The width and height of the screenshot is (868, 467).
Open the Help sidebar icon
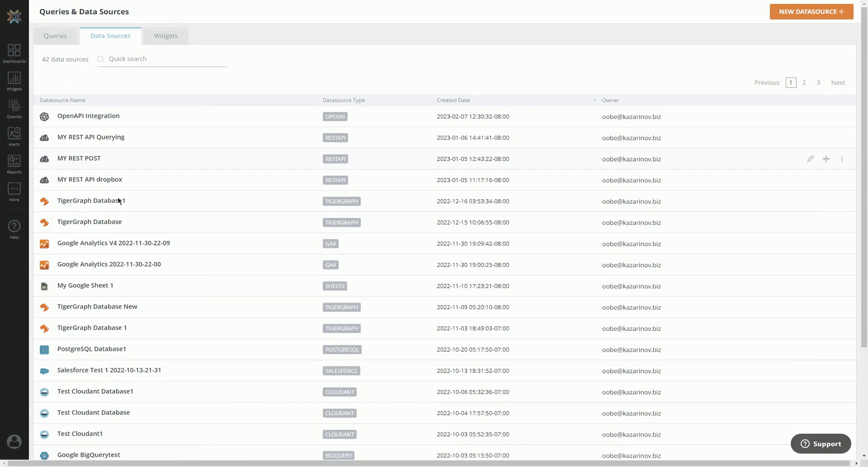tap(14, 229)
